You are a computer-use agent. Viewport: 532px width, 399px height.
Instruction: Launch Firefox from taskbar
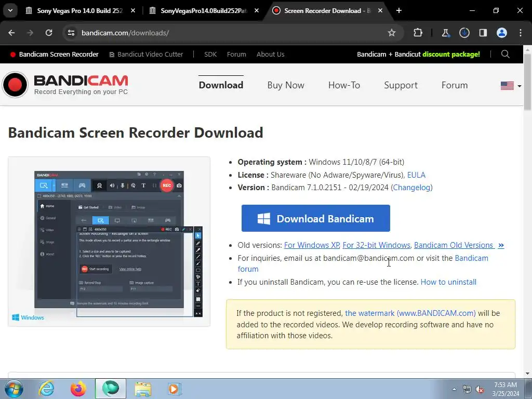(78, 389)
